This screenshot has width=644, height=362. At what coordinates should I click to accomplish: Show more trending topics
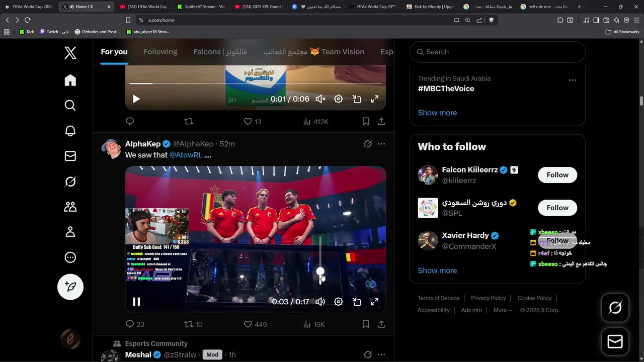[x=437, y=113]
